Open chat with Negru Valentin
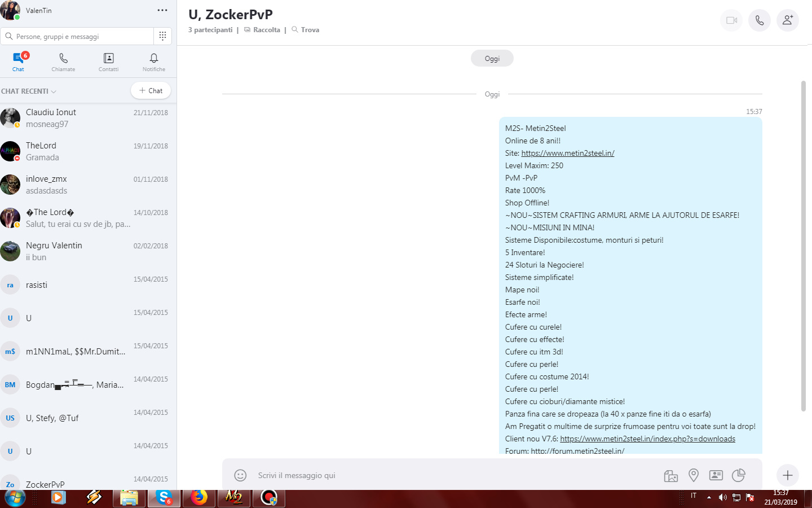This screenshot has height=508, width=812. tap(88, 251)
